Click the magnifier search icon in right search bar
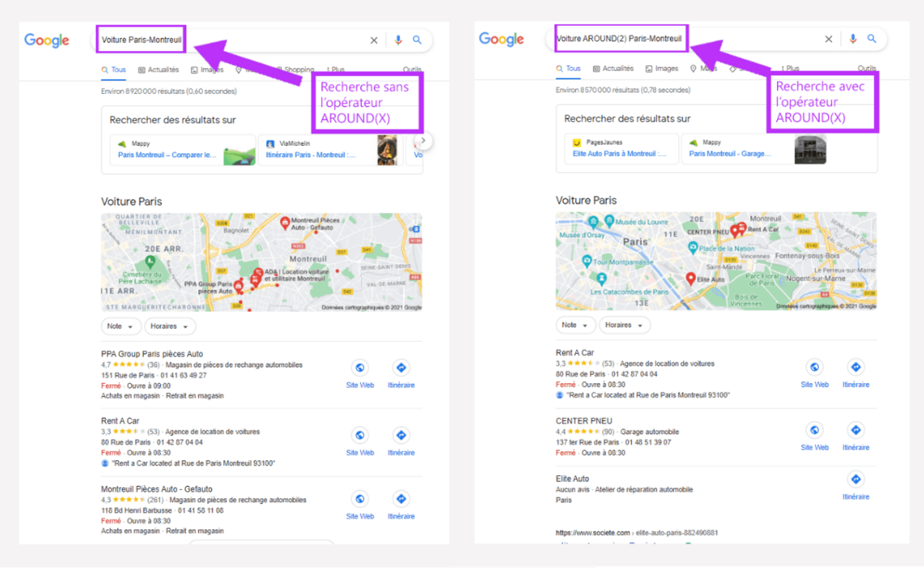The width and height of the screenshot is (924, 568). (871, 39)
